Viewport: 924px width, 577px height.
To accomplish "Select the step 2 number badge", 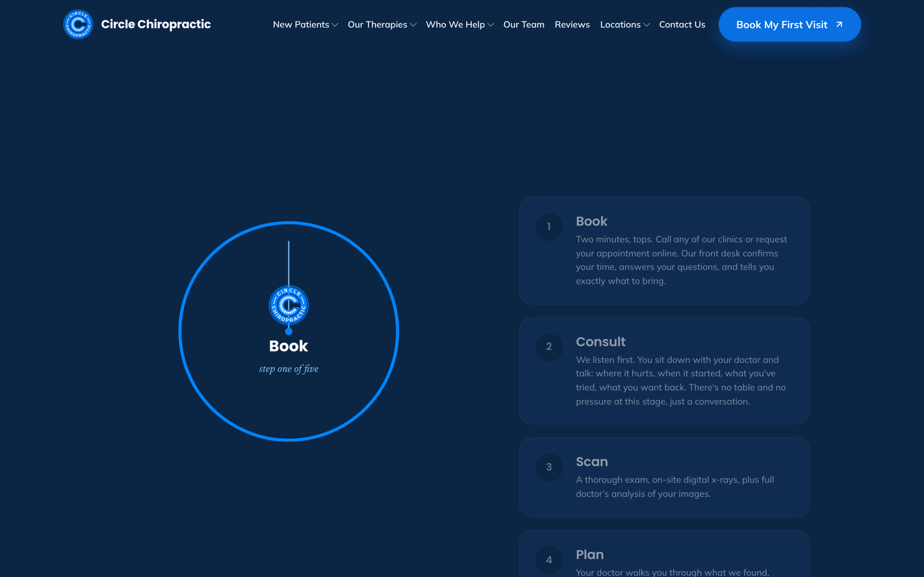I will tap(549, 347).
